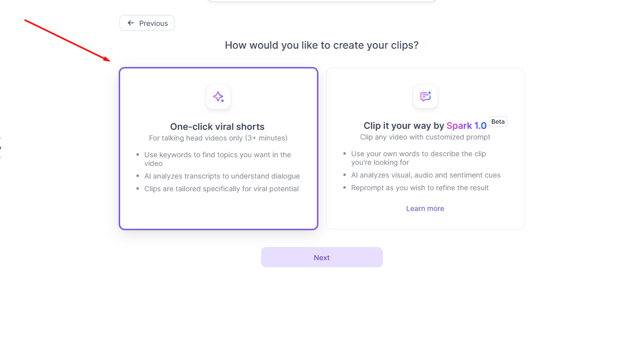Click the Spark 1.0 gradient text
Screen dimensions: 644x352
(466, 126)
